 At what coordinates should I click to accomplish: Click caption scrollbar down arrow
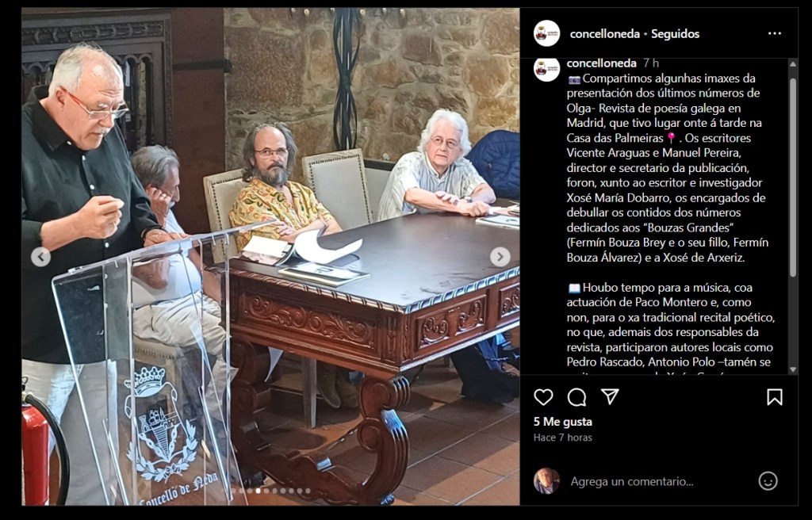coord(792,370)
